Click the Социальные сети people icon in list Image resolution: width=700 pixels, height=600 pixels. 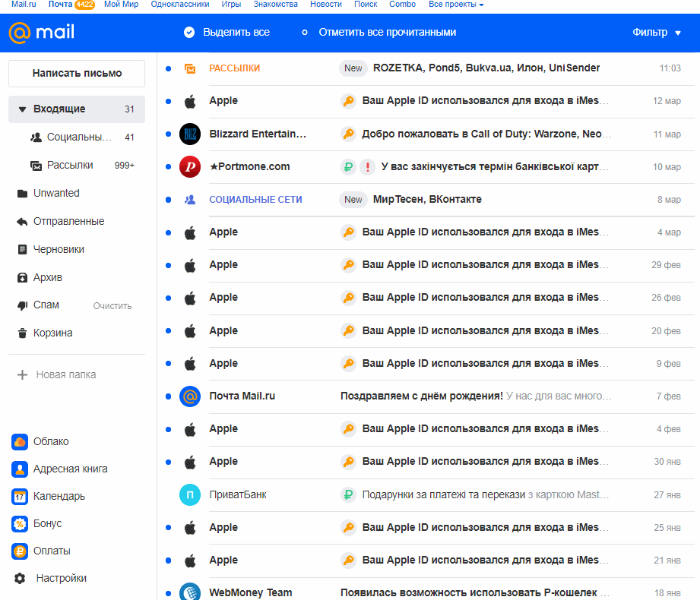click(190, 200)
